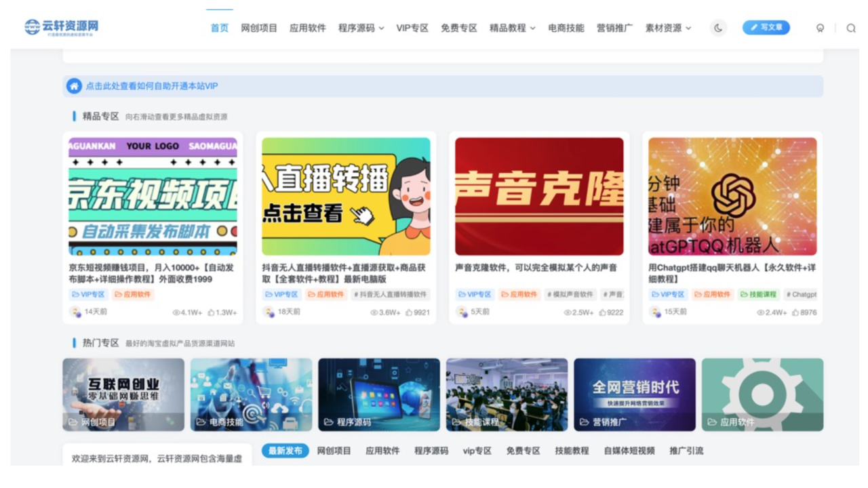Viewport: 868px width, 488px height.
Task: Click the # 模拟声音软件 tag
Action: click(x=570, y=295)
